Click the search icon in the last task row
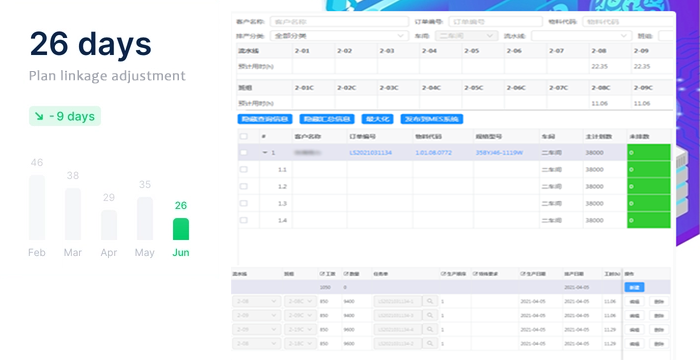Screen dimensions: 700x360 pos(429,344)
